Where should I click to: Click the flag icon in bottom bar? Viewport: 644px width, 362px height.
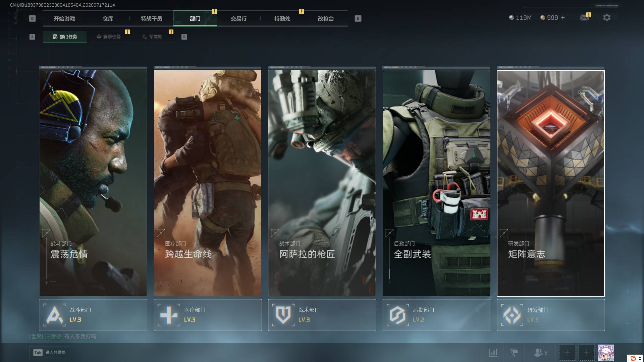(514, 353)
